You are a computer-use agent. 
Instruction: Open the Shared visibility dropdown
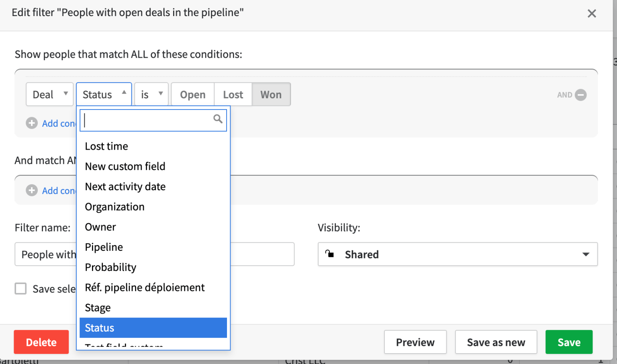pos(458,254)
